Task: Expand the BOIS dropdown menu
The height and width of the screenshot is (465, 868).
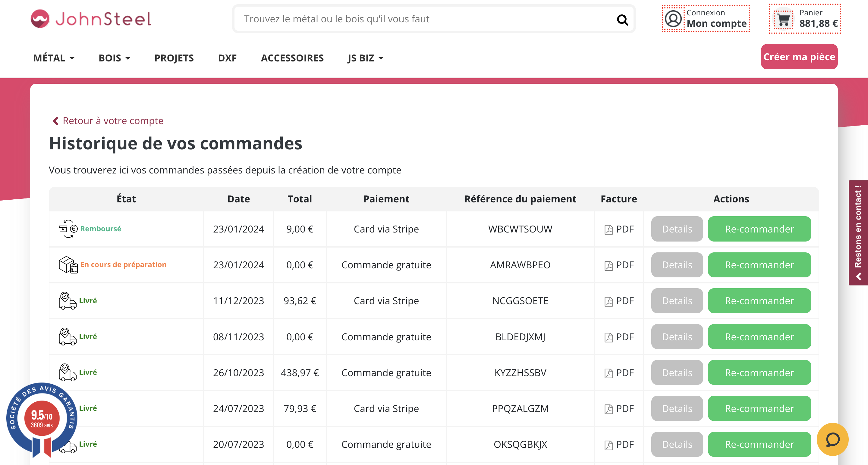Action: pyautogui.click(x=114, y=58)
